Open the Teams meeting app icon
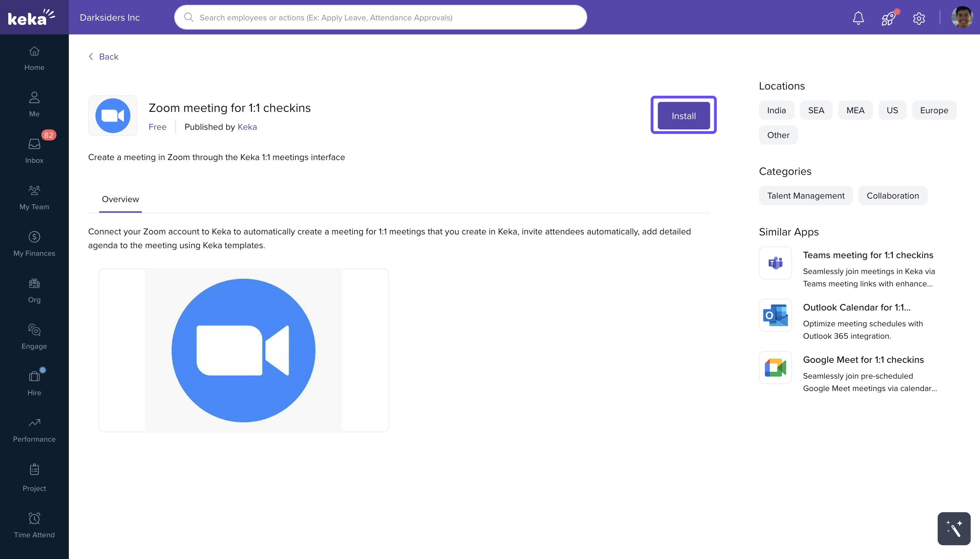The width and height of the screenshot is (980, 559). [x=775, y=263]
